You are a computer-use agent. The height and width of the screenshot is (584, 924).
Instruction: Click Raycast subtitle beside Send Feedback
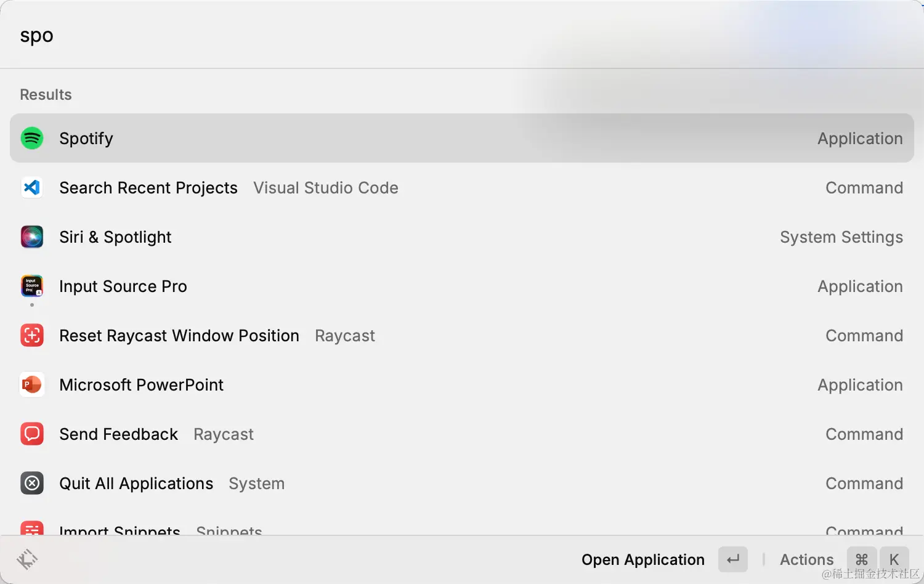(224, 434)
